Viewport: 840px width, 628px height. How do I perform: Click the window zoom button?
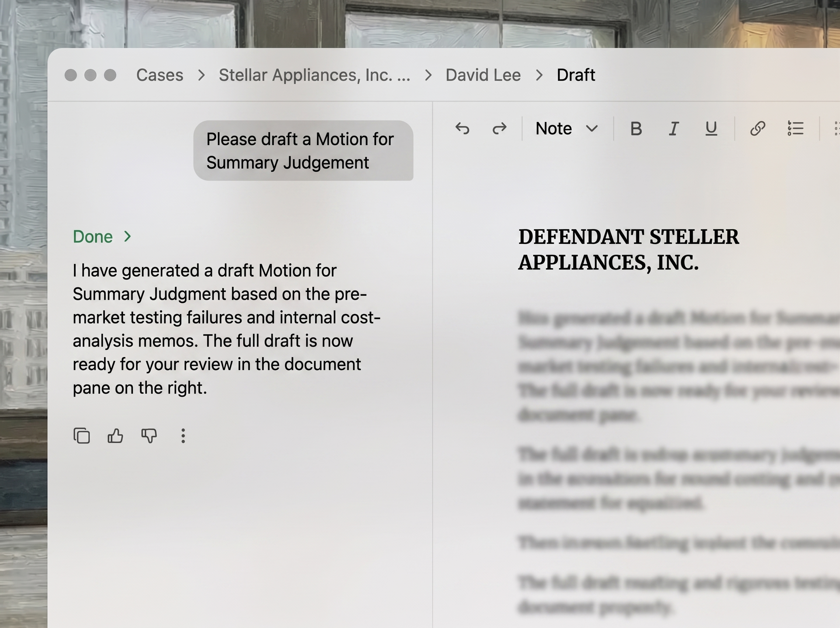pos(110,75)
